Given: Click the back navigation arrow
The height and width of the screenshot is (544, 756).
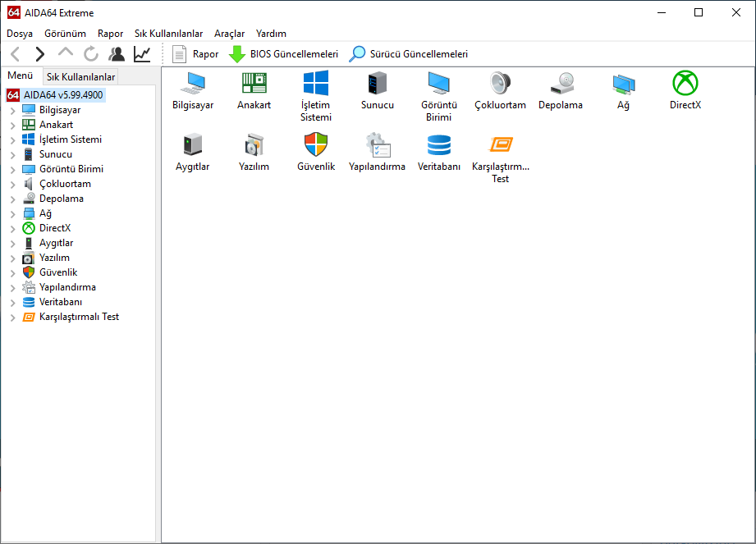Looking at the screenshot, I should click(x=16, y=54).
